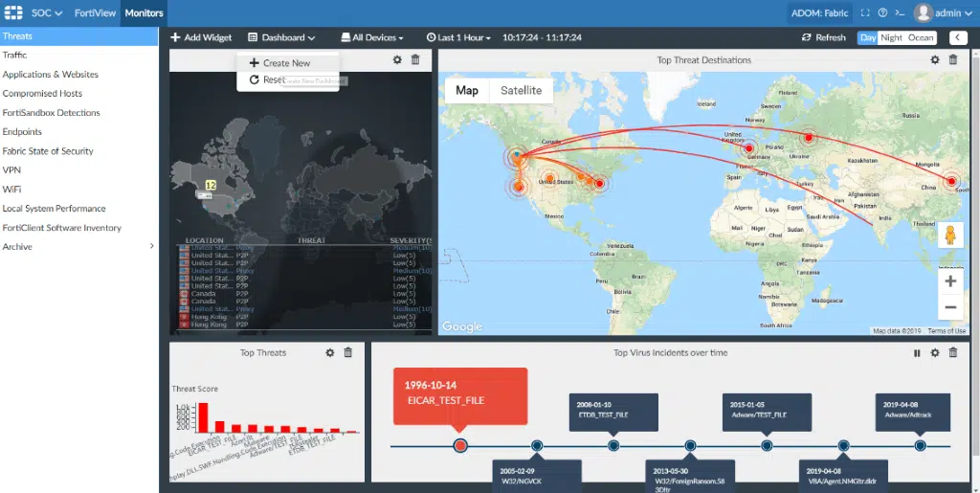Open the help question mark icon
The image size is (980, 493).
[882, 12]
